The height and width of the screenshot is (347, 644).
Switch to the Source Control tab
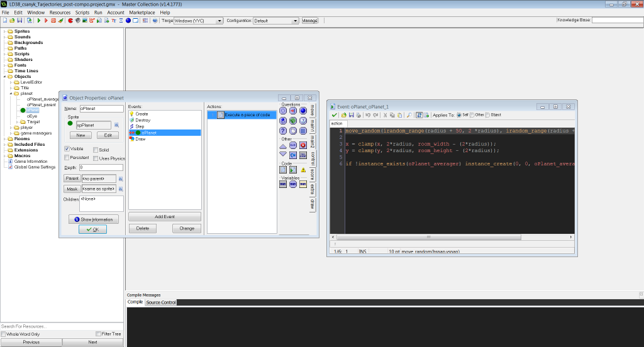(x=161, y=302)
